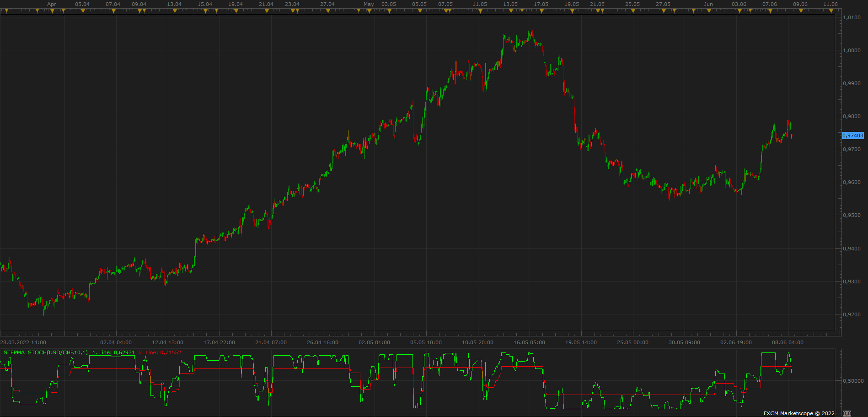
Task: Click the orange marker beneath the May label
Action: pos(369,11)
